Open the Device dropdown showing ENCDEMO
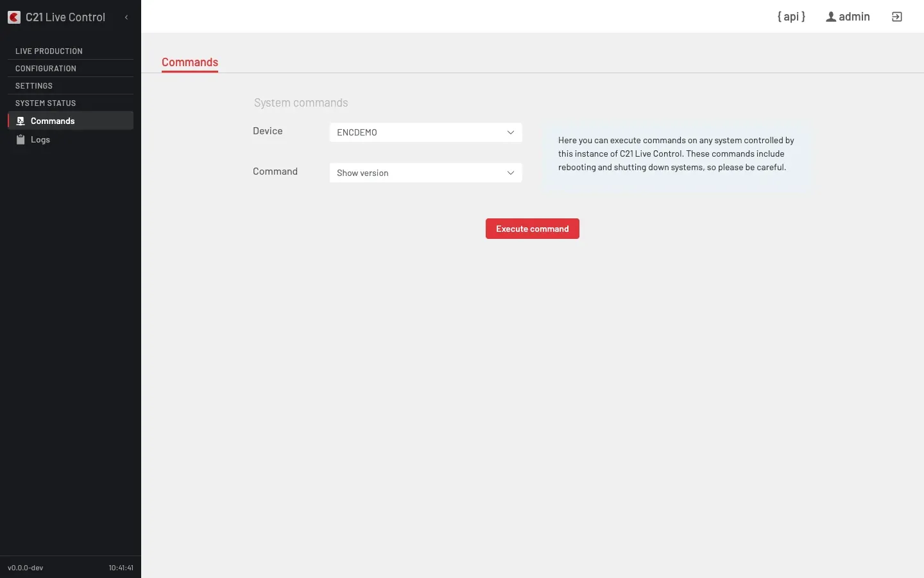This screenshot has height=578, width=924. [x=426, y=132]
